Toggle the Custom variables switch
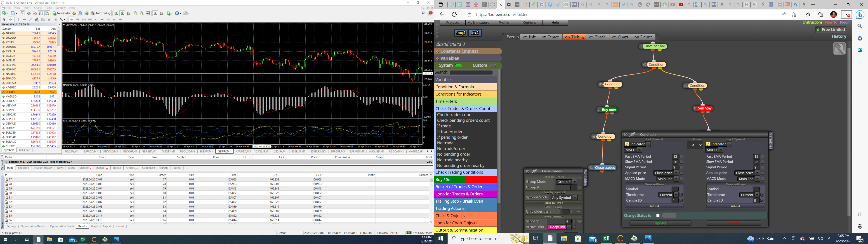Screen dimensions: 868x244 (493, 66)
